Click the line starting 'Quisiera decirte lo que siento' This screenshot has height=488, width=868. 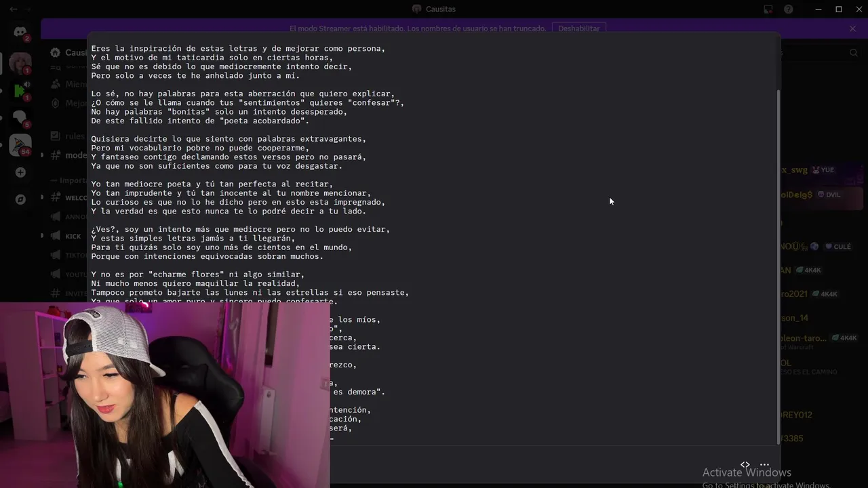point(229,139)
